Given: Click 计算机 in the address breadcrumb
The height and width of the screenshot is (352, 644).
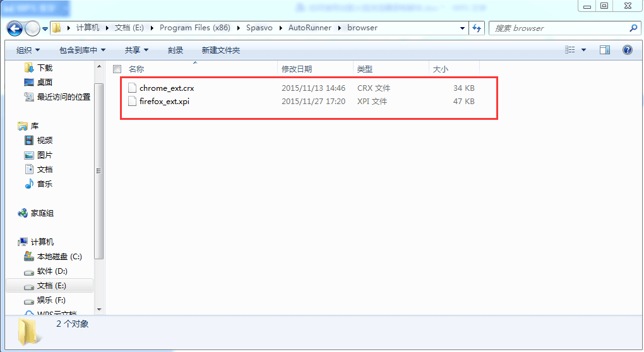Looking at the screenshot, I should pyautogui.click(x=88, y=28).
